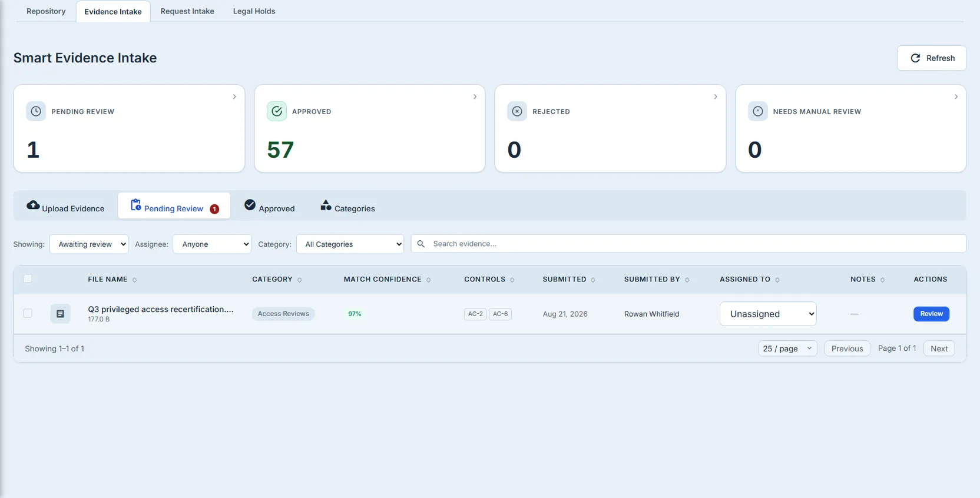Open the Categories sub-tab
Viewport: 980px width, 498px height.
click(x=347, y=206)
